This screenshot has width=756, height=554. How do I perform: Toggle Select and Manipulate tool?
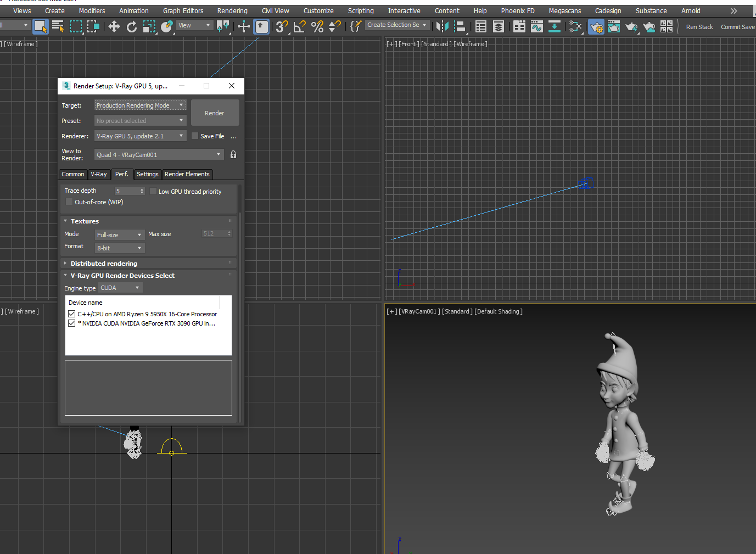click(244, 26)
